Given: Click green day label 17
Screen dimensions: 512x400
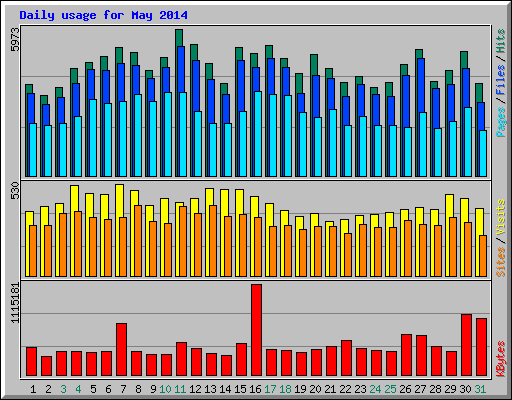Looking at the screenshot, I should tap(270, 389).
